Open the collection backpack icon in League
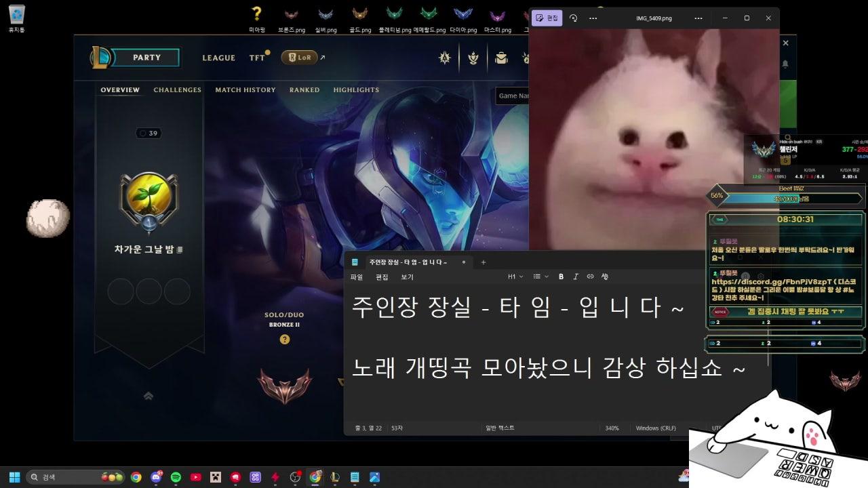Viewport: 868px width, 488px height. (x=501, y=58)
